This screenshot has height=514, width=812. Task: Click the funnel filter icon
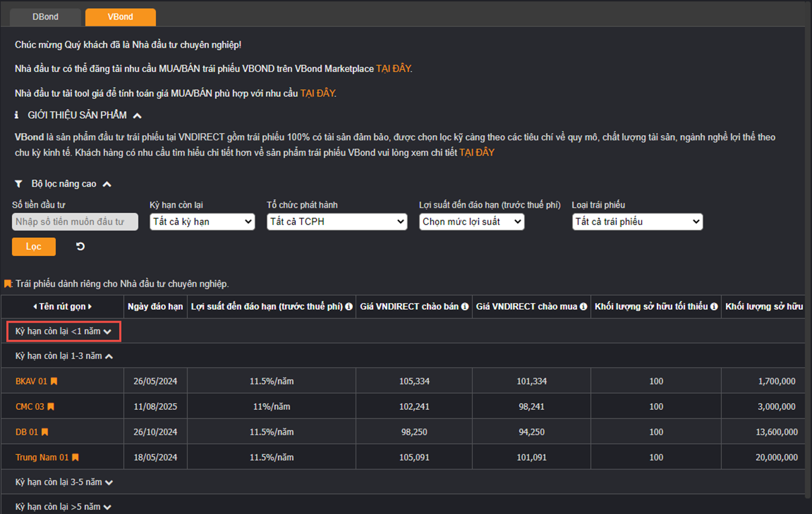[18, 184]
